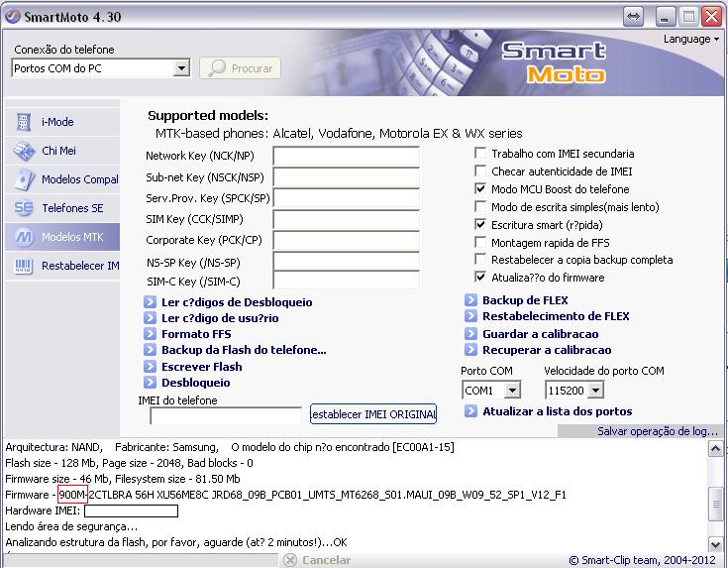This screenshot has width=728, height=568.
Task: Click the SIM Key (CCK/SIMP) field
Action: pyautogui.click(x=347, y=219)
